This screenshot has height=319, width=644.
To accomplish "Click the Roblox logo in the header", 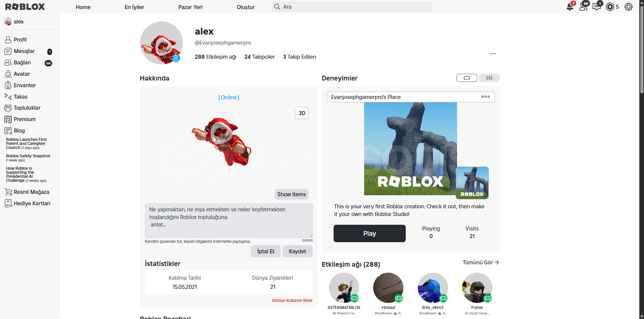I will (x=25, y=7).
